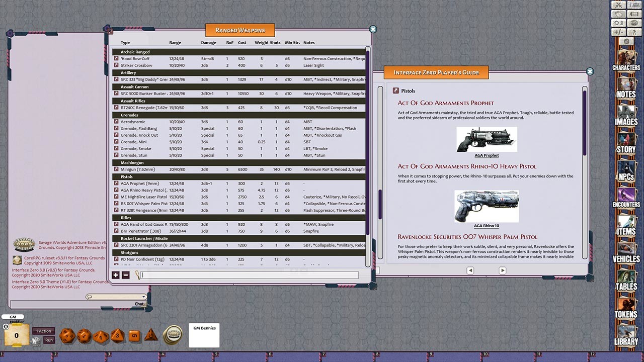Roll the orange d20 die
The height and width of the screenshot is (362, 644).
[x=66, y=335]
